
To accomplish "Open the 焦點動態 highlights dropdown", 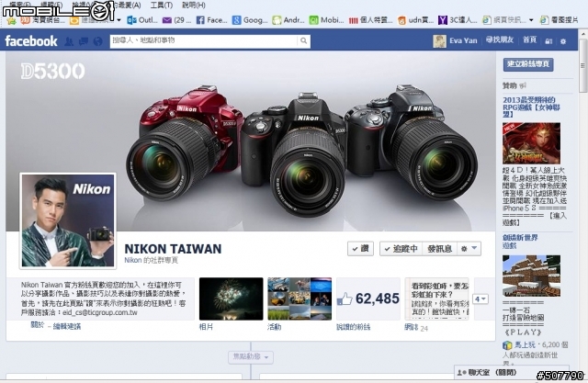I will pos(251,356).
